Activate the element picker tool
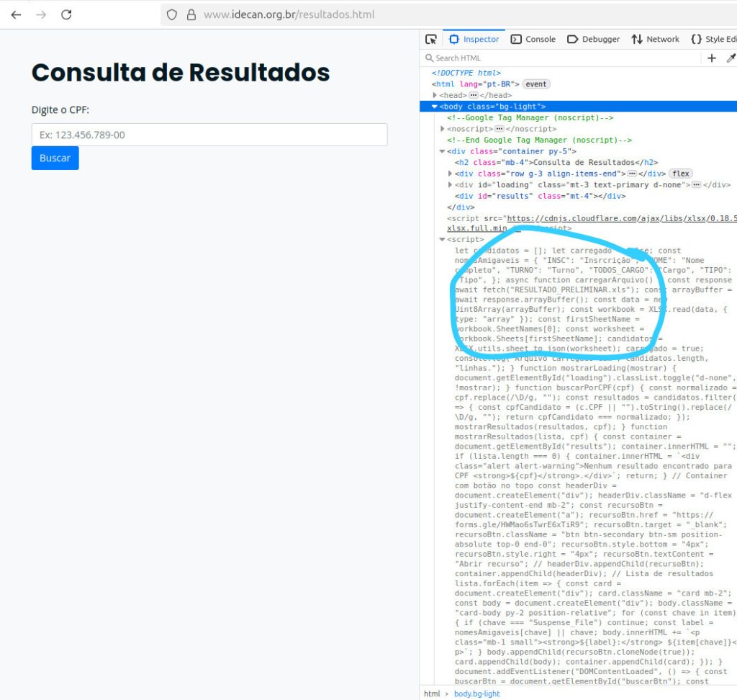 (x=431, y=39)
